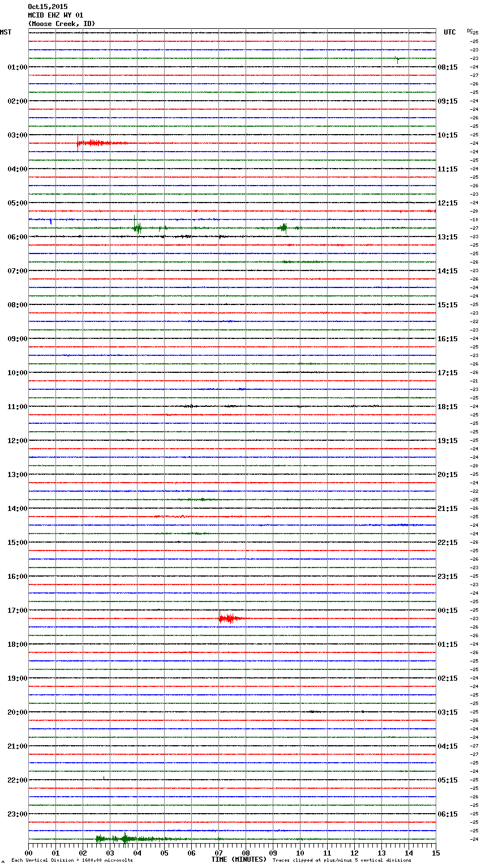Screen dimensions: 481x868
Task: Click minute tick label 09 on bottom axis
Action: 273,853
